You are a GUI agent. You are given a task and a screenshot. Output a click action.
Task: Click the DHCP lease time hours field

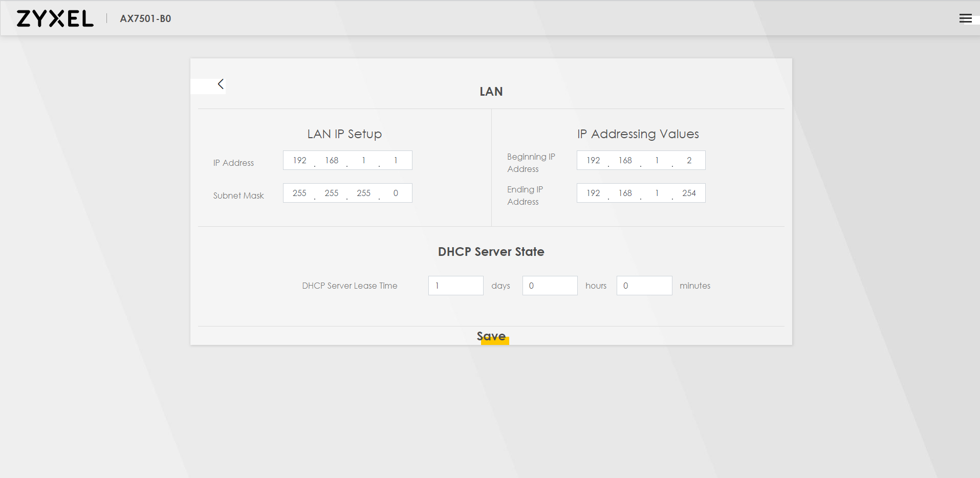550,286
